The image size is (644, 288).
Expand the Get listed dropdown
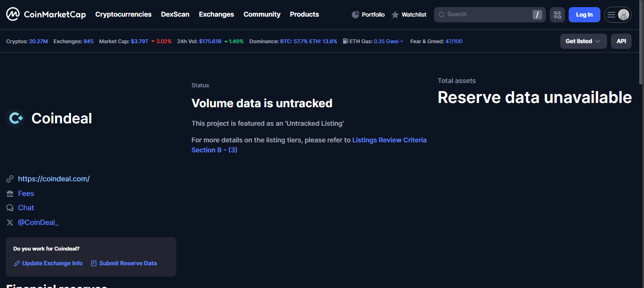coord(583,41)
